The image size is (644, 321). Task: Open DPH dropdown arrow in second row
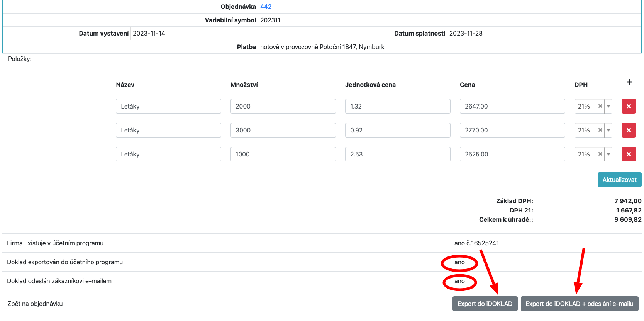click(608, 130)
